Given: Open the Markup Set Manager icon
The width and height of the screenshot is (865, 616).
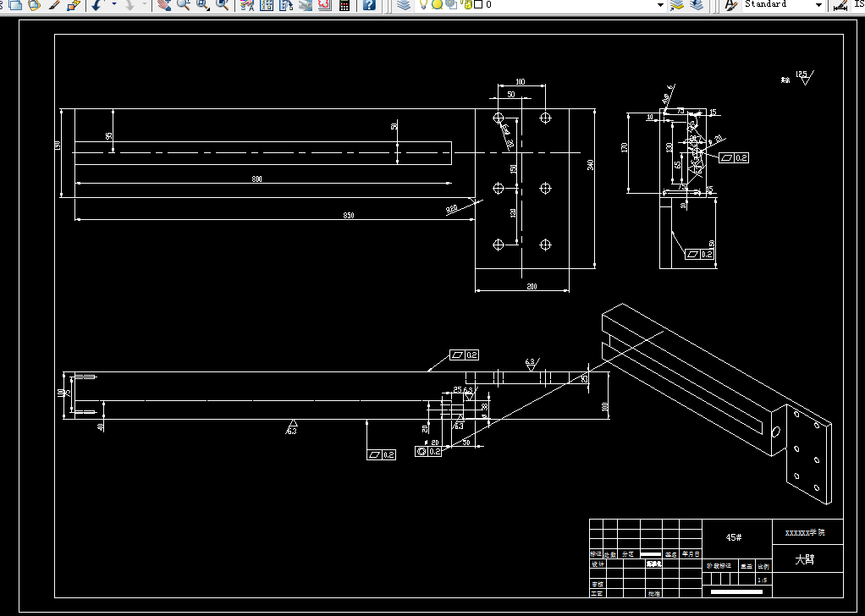Looking at the screenshot, I should coord(324,5).
